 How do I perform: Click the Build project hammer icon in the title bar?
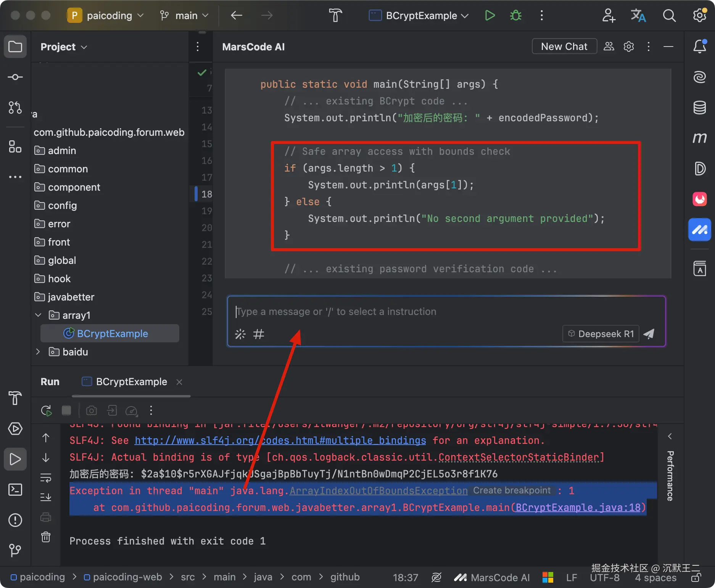(336, 16)
